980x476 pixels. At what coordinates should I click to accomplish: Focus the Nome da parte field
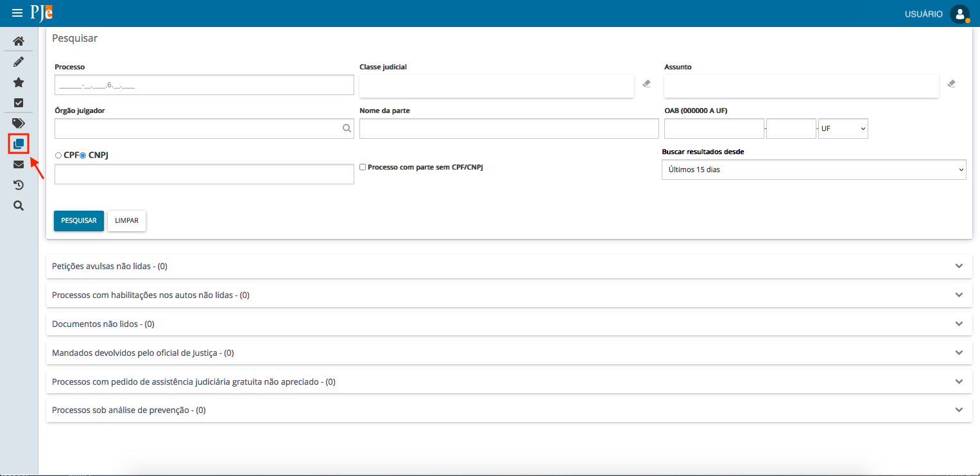point(509,128)
